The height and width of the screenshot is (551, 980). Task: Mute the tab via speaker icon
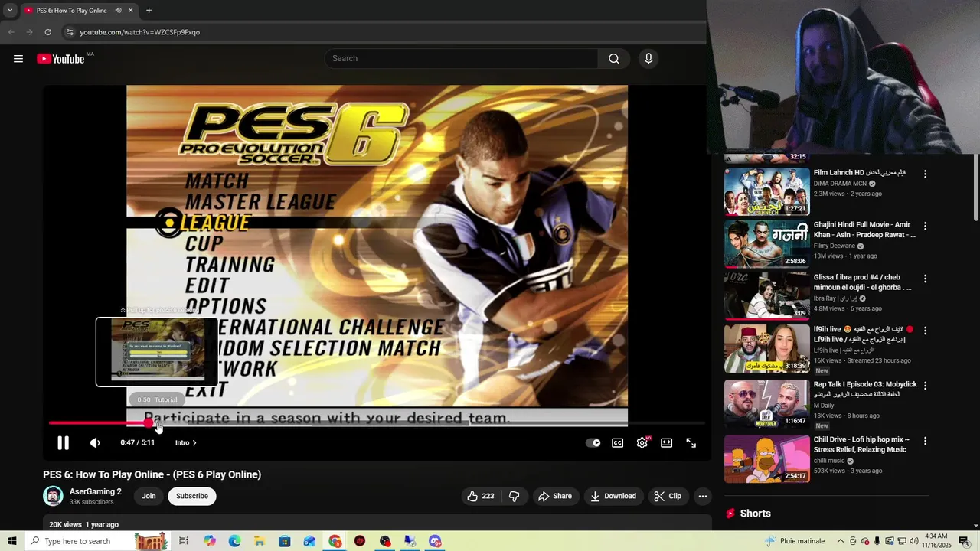coord(118,11)
